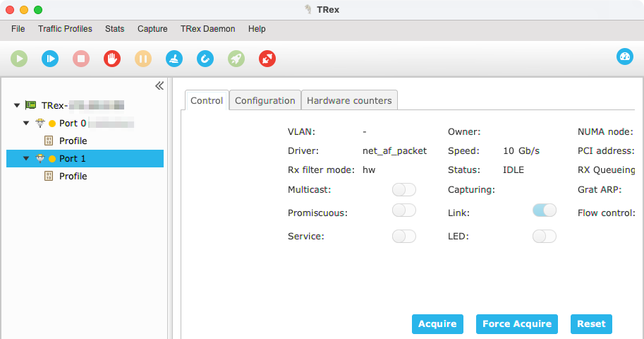The height and width of the screenshot is (339, 644).
Task: Select the Port 1 tree row
Action: (x=85, y=158)
